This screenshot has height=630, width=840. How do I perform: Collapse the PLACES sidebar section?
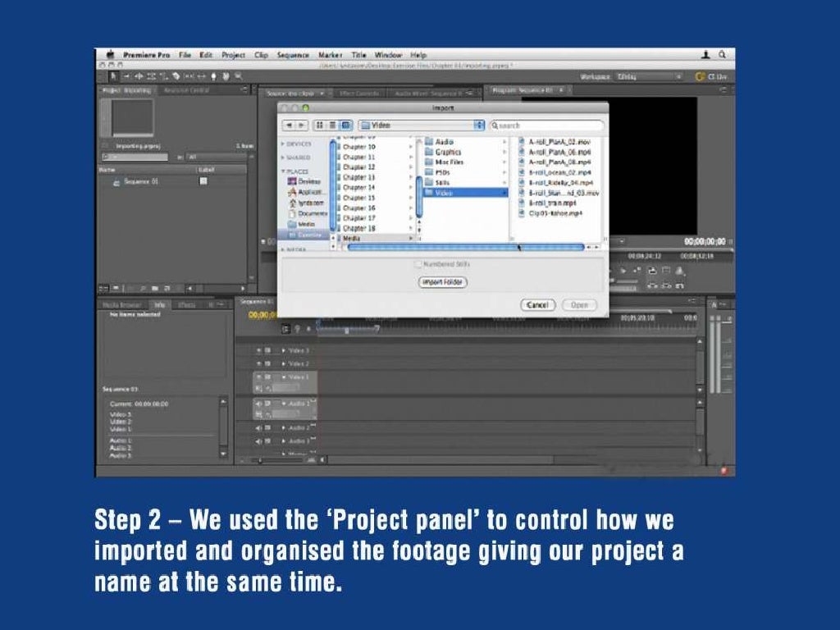click(x=283, y=171)
